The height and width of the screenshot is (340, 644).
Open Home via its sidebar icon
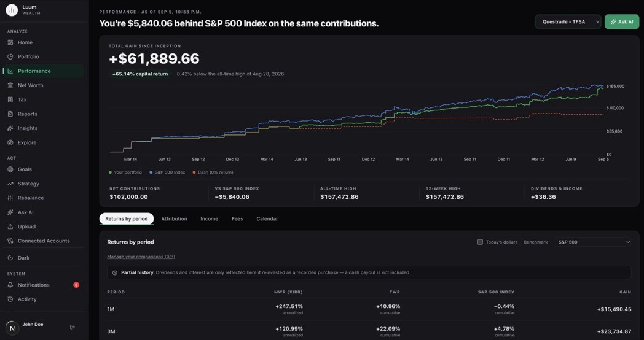(10, 42)
